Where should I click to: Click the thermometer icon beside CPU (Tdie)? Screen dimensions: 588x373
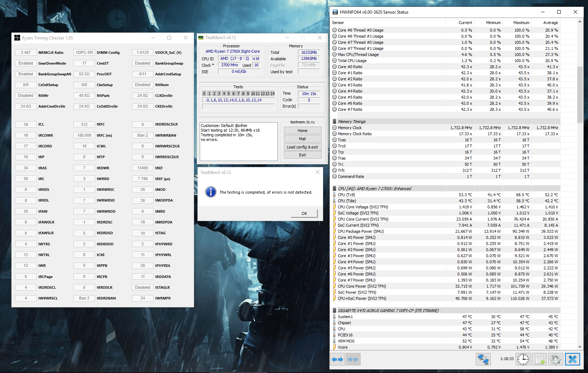[x=335, y=201]
